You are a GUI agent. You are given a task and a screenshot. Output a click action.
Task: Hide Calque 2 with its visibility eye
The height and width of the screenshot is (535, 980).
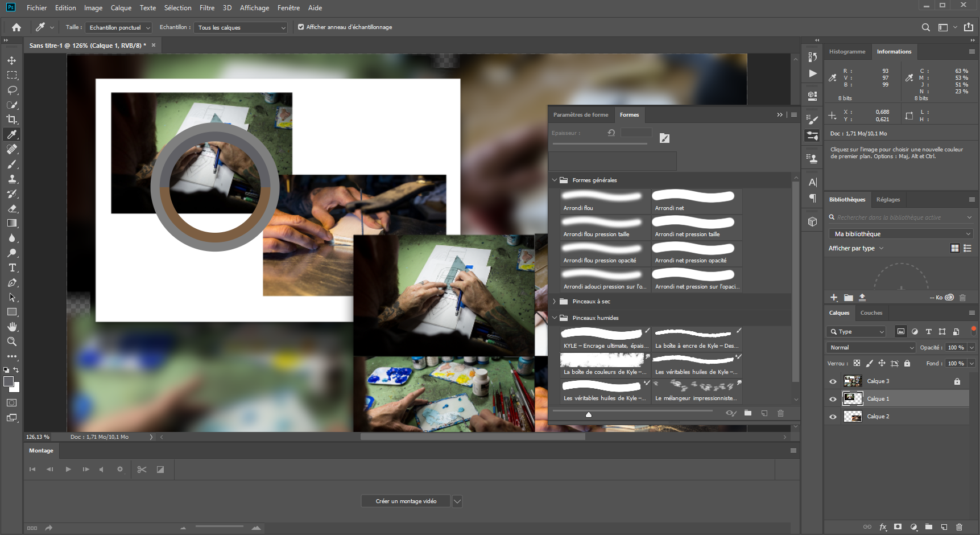833,416
